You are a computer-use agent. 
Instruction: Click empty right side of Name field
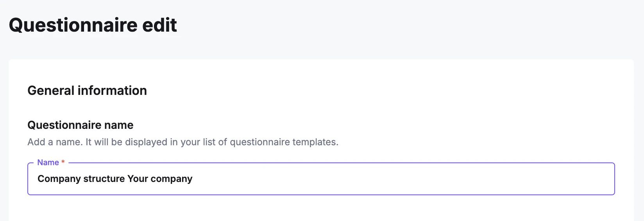[x=469, y=179]
